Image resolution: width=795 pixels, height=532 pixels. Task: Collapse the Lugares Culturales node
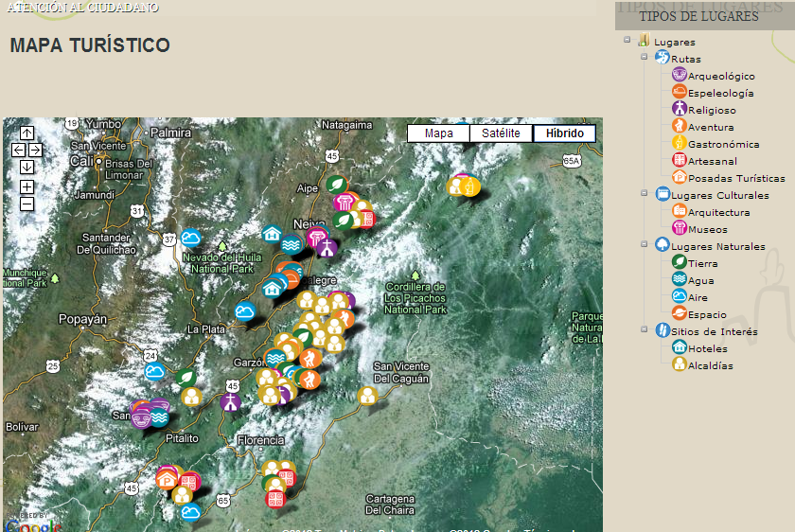point(645,194)
